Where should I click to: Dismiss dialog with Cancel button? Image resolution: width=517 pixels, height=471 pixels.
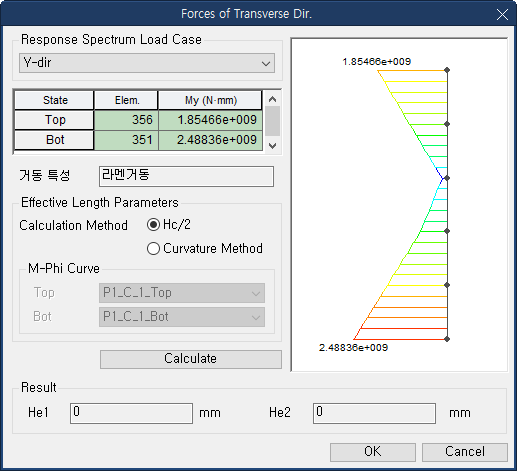coord(465,452)
